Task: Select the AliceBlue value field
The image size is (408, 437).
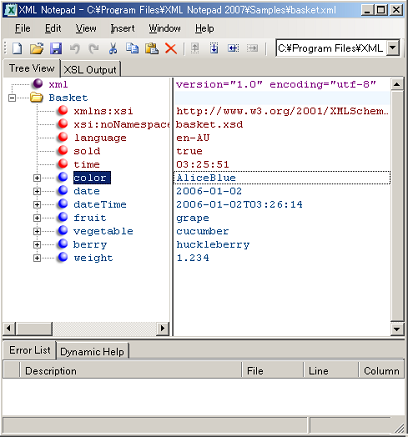Action: click(282, 178)
